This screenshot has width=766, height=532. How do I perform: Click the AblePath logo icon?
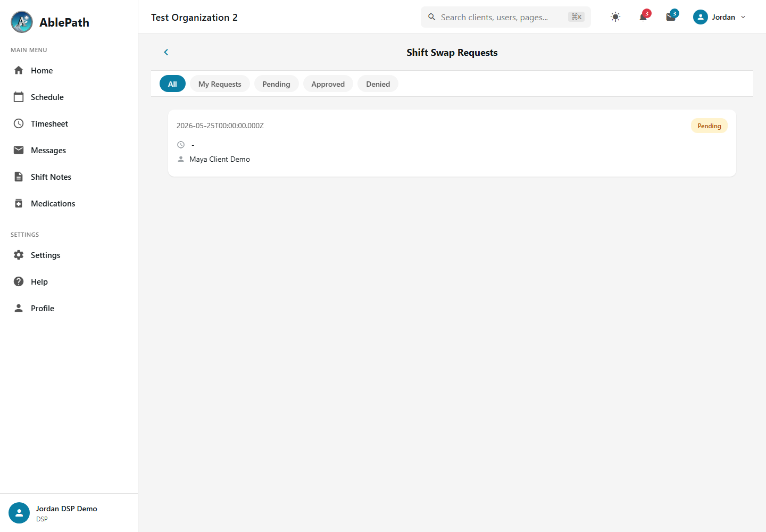click(22, 22)
